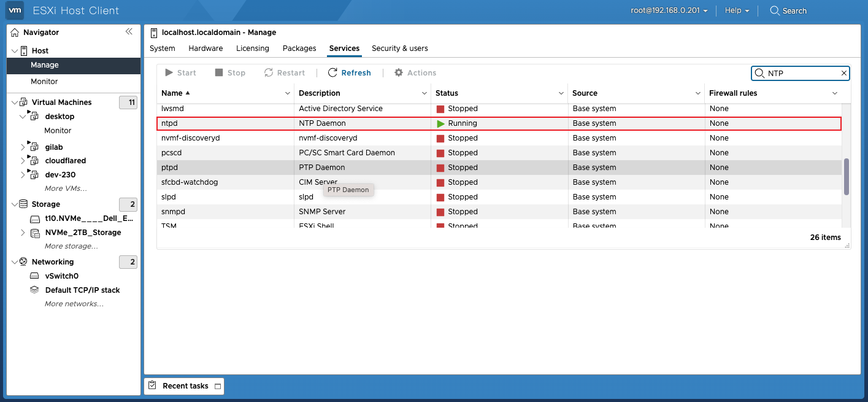
Task: Open the Description column dropdown arrow
Action: [424, 93]
